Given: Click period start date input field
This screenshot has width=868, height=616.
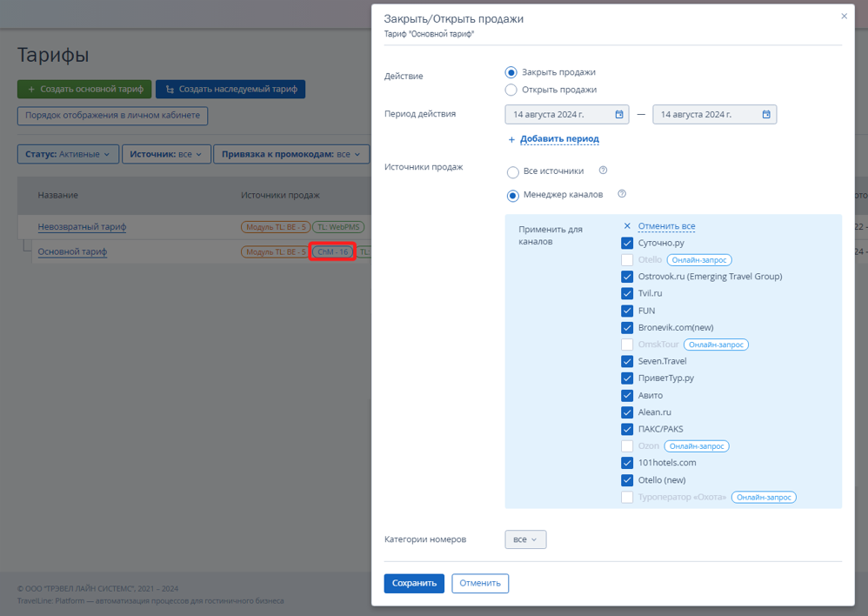Looking at the screenshot, I should tap(567, 115).
